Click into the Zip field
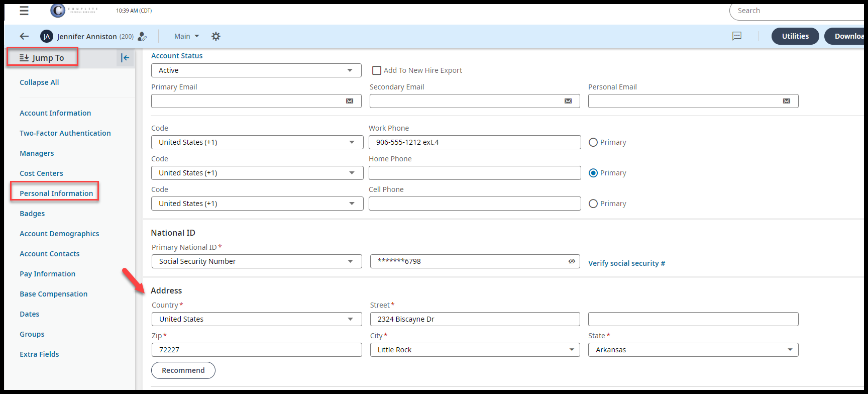 coord(256,350)
